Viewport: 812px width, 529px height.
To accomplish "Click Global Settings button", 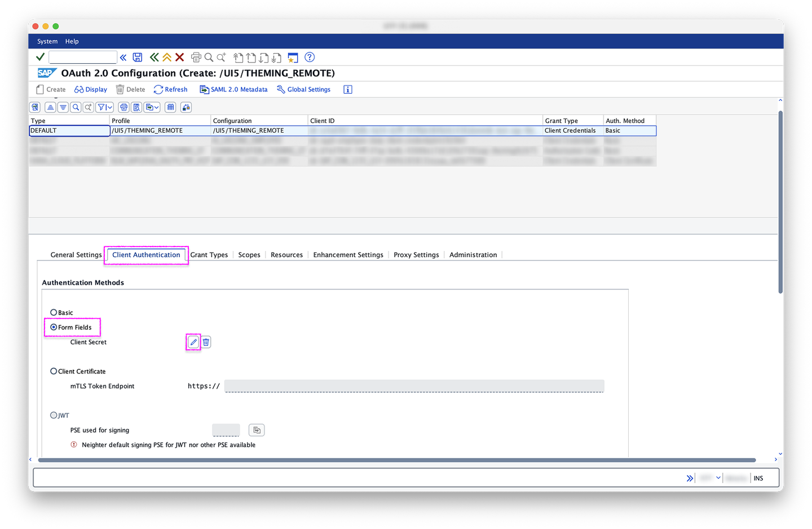I will (303, 89).
